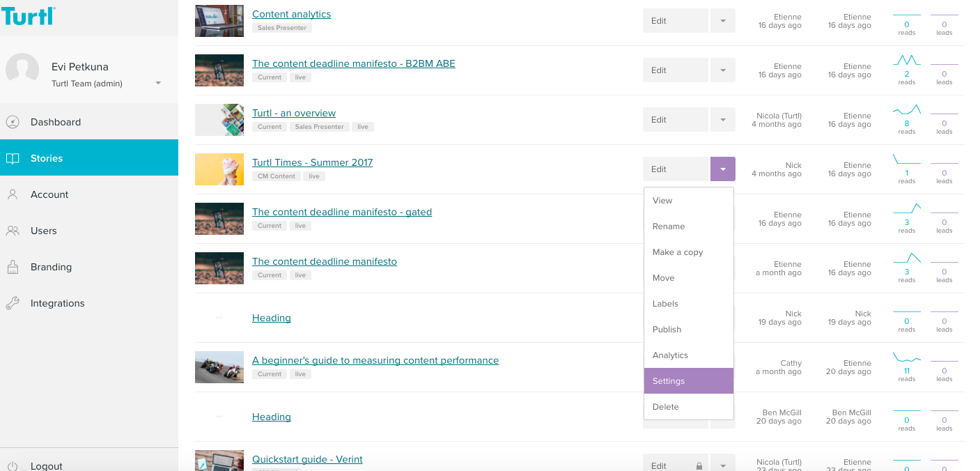Screen dimensions: 980x471
Task: Open The content deadline manifesto - B2BM ABE
Action: [x=353, y=63]
